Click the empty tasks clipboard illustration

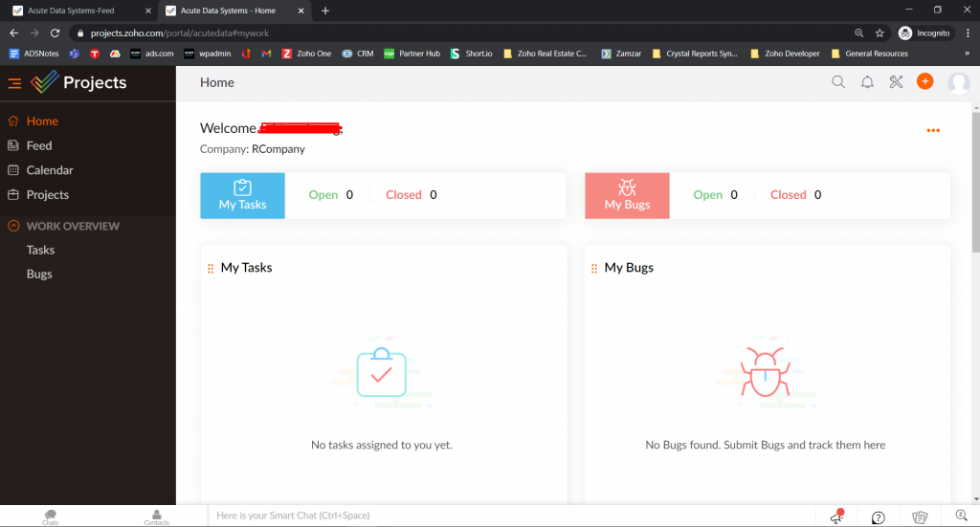point(381,373)
